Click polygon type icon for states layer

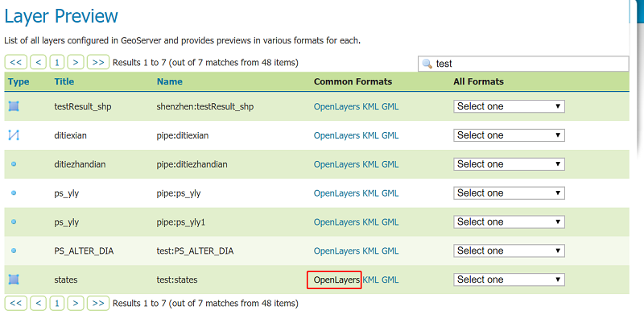pyautogui.click(x=14, y=280)
